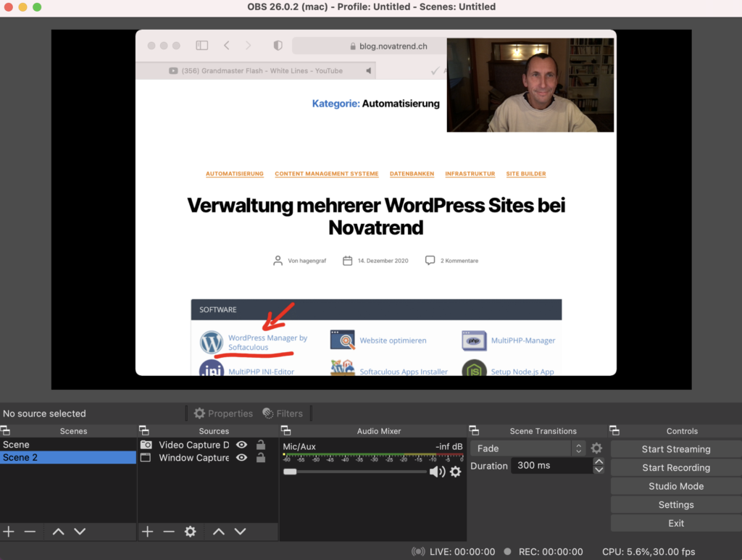This screenshot has width=742, height=560.
Task: Undock the Scene Transitions panel icon
Action: point(474,430)
